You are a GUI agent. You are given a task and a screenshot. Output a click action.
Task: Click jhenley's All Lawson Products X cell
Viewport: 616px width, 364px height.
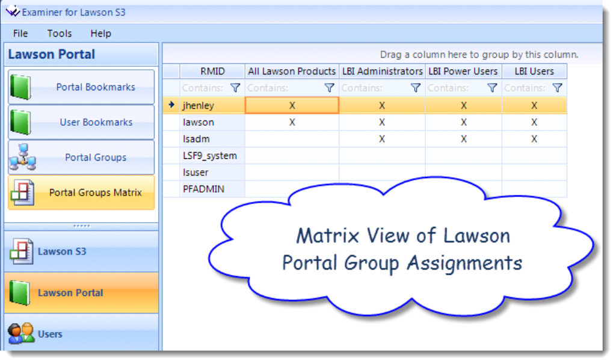(x=292, y=105)
